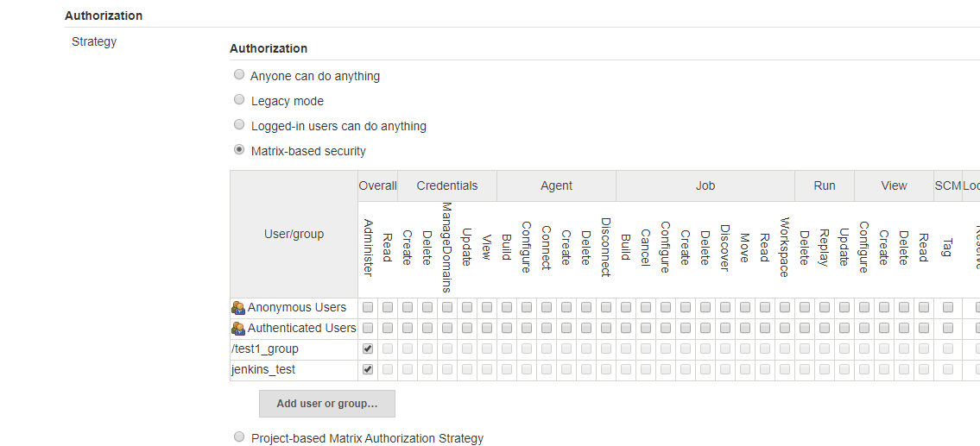This screenshot has height=446, width=980.
Task: Choose Logged-in users can do anything
Action: [x=239, y=124]
